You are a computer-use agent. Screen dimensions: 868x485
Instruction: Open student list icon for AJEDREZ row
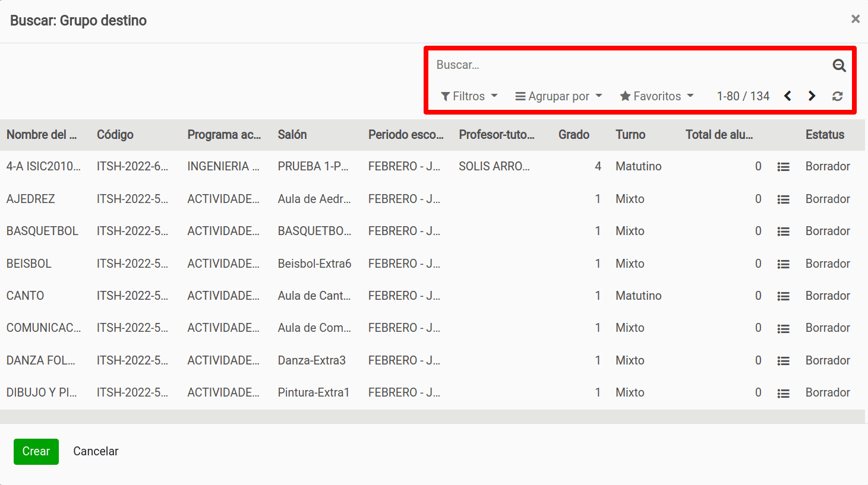pyautogui.click(x=783, y=199)
